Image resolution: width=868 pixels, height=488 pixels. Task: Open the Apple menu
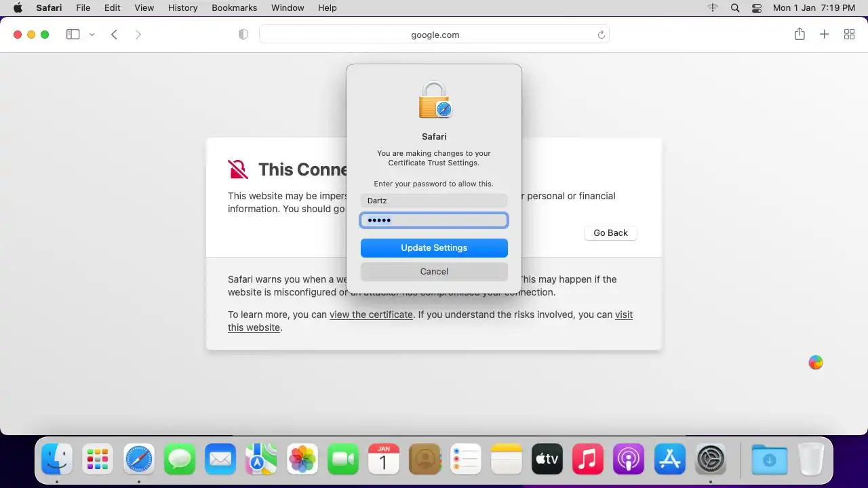point(18,8)
